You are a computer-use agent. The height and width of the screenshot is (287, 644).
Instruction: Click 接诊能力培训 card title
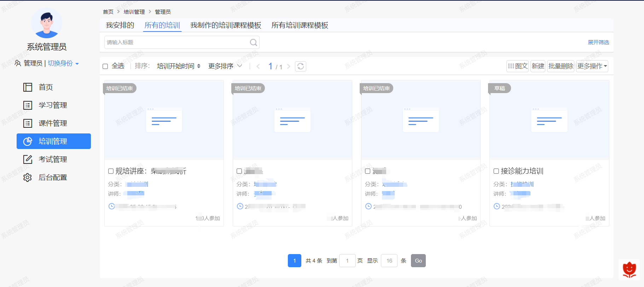522,171
